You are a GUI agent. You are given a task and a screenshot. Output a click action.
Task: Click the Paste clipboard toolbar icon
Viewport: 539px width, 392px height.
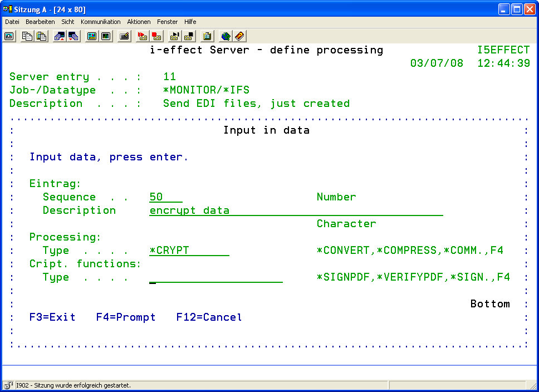click(x=41, y=36)
